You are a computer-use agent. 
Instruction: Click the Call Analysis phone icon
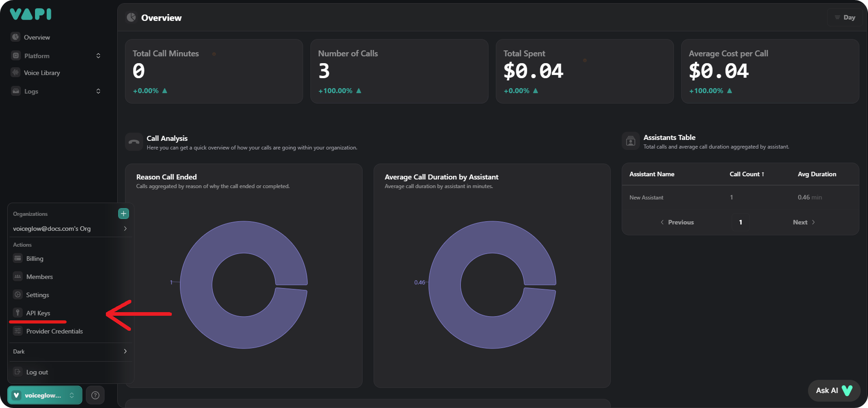134,142
